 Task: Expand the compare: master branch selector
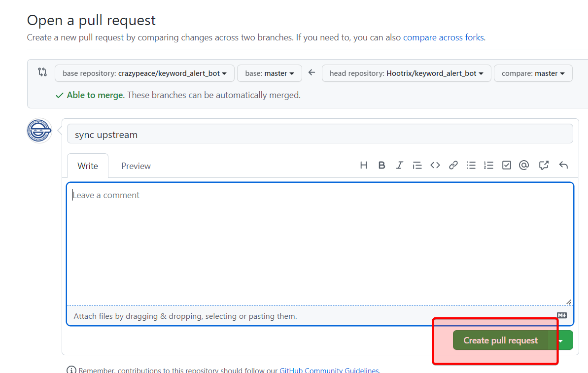pos(533,73)
